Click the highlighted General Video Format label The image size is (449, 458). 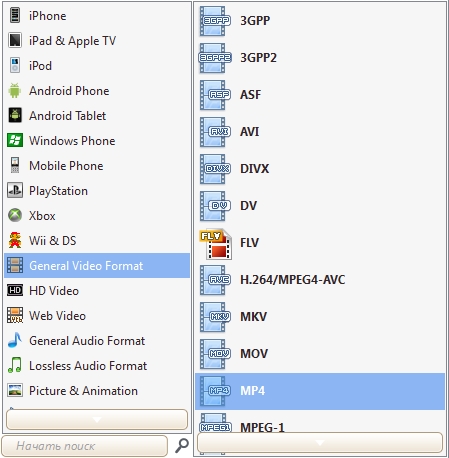tap(86, 266)
